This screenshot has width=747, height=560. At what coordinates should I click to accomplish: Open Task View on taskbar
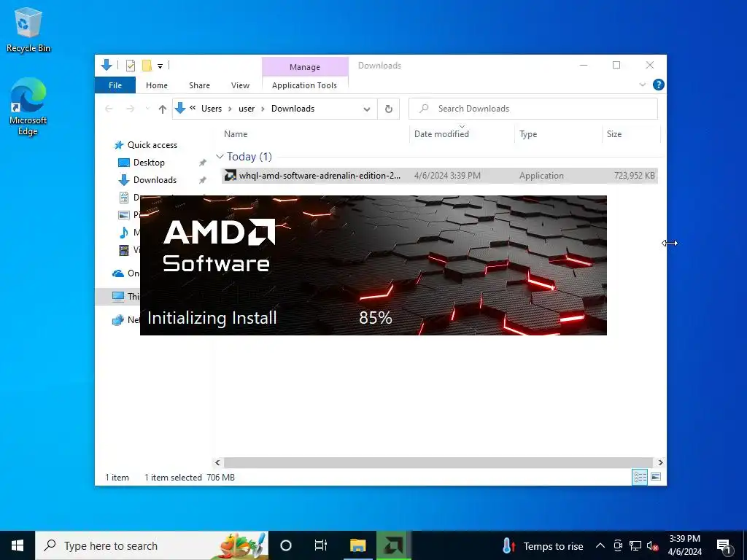pos(321,545)
